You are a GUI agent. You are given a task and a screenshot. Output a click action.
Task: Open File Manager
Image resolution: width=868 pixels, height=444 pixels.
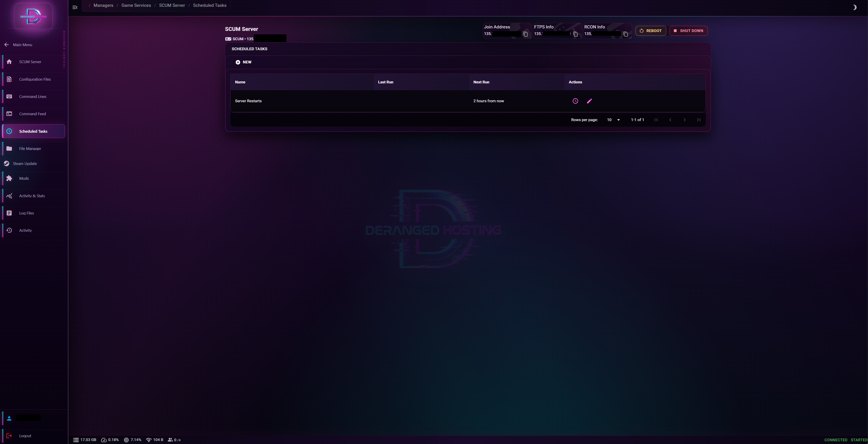pyautogui.click(x=33, y=149)
